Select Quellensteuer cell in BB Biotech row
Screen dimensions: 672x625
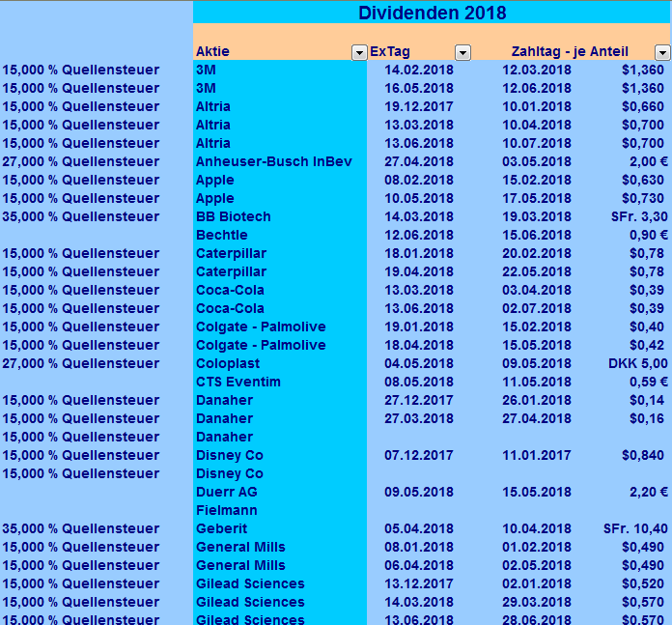[x=80, y=216]
